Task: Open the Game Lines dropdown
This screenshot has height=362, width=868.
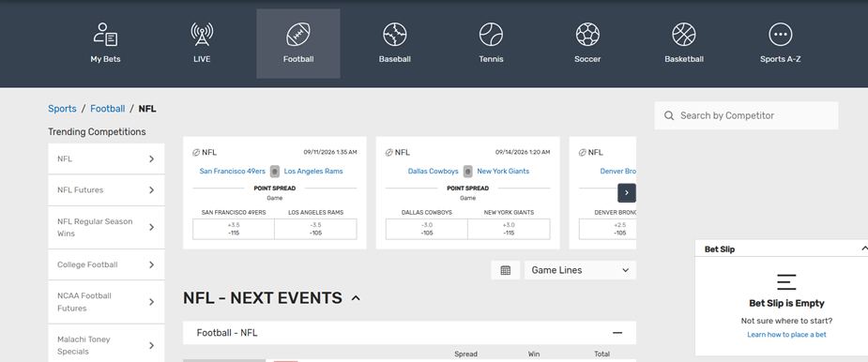Action: click(580, 270)
